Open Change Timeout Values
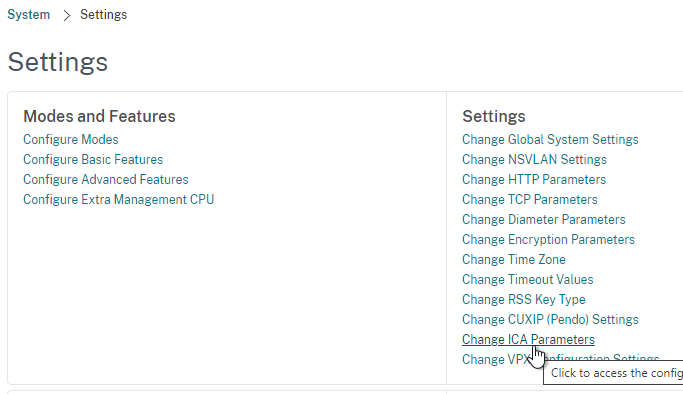The image size is (683, 394). (528, 280)
